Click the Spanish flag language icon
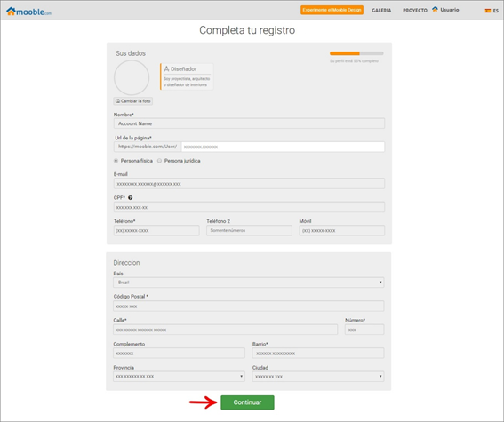 tap(488, 11)
